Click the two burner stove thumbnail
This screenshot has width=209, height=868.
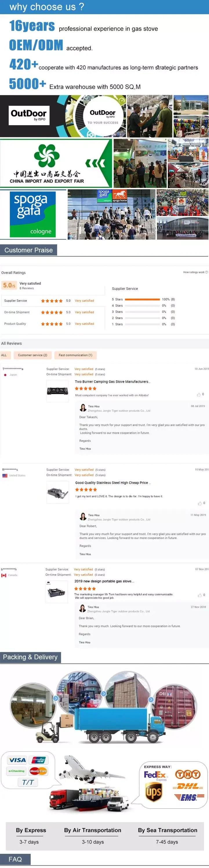(x=57, y=391)
